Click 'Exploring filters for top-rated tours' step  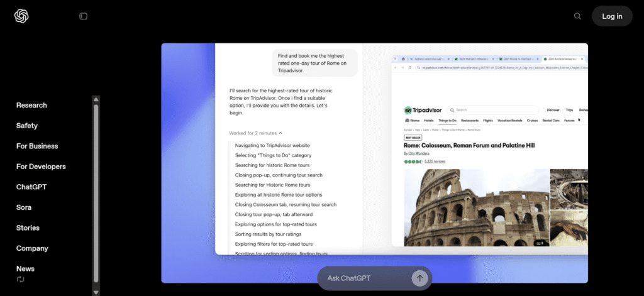[274, 244]
